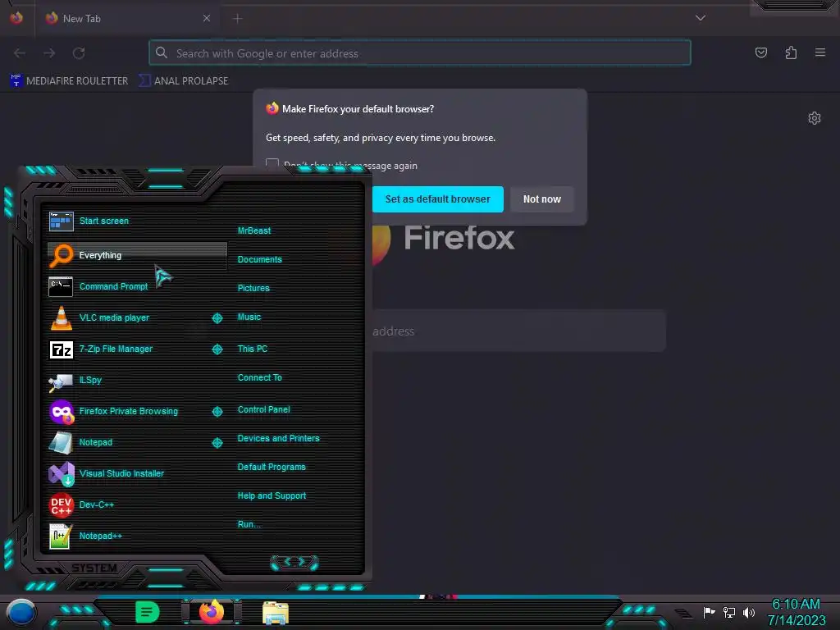Open Default Programs
This screenshot has height=630, width=840.
pyautogui.click(x=272, y=467)
